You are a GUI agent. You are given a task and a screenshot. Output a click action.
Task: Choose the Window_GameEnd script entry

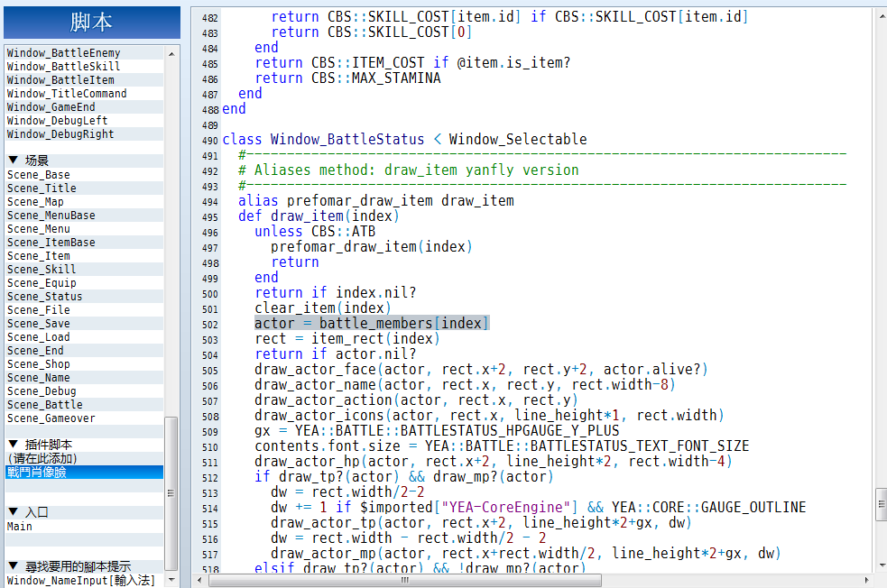pos(85,106)
